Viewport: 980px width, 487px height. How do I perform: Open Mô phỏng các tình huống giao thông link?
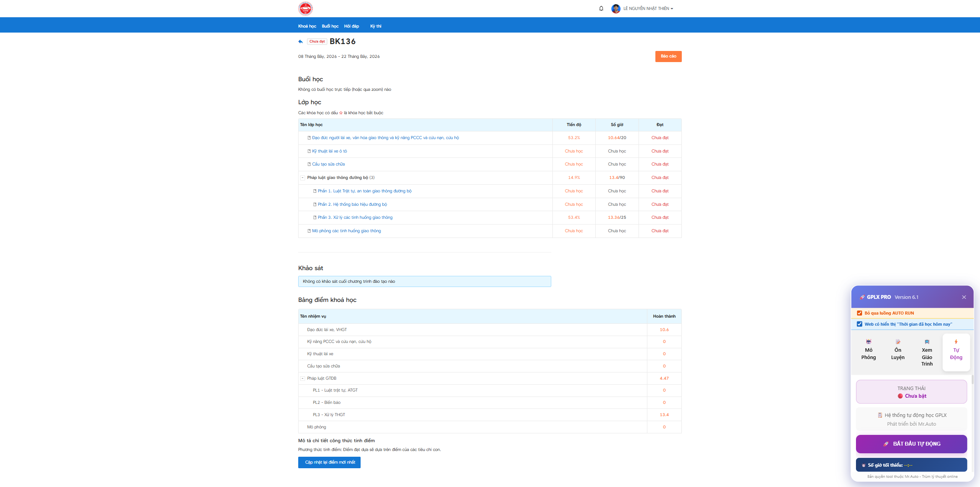coord(346,231)
